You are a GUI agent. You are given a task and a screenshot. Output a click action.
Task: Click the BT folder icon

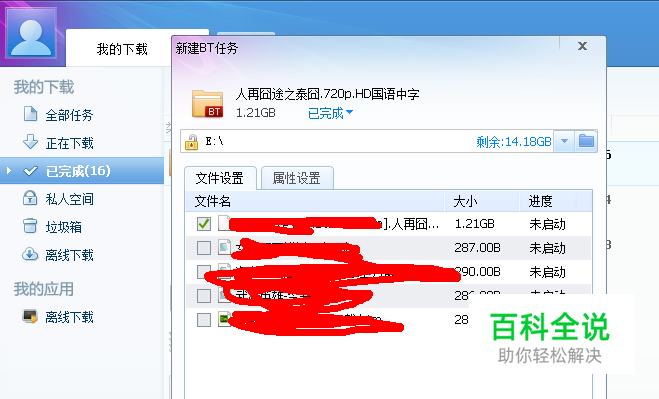point(208,103)
